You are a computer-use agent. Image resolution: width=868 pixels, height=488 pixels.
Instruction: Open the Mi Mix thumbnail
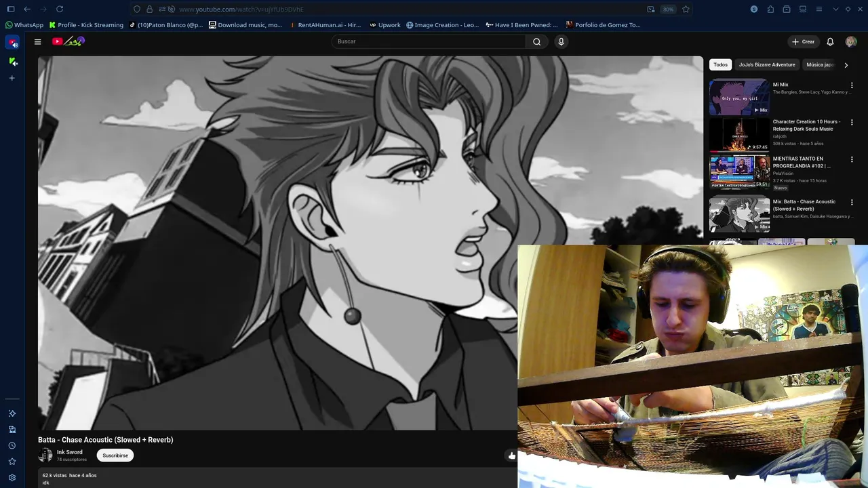tap(739, 97)
